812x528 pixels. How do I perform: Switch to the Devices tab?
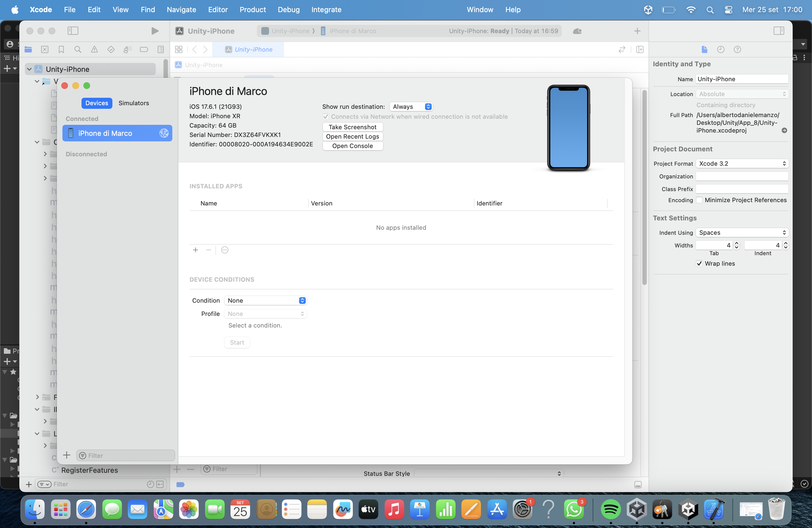click(x=97, y=103)
